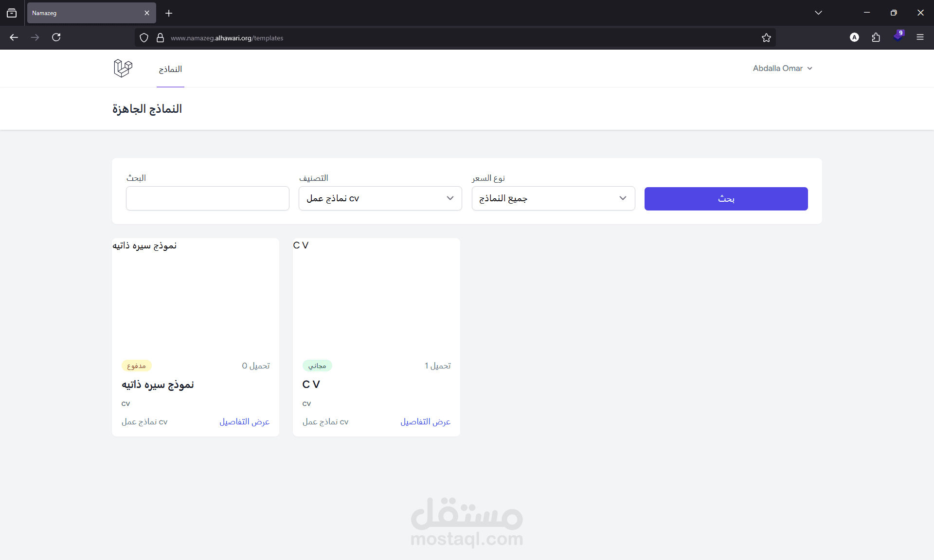Select the النماذج navigation tab
934x560 pixels.
(x=170, y=69)
